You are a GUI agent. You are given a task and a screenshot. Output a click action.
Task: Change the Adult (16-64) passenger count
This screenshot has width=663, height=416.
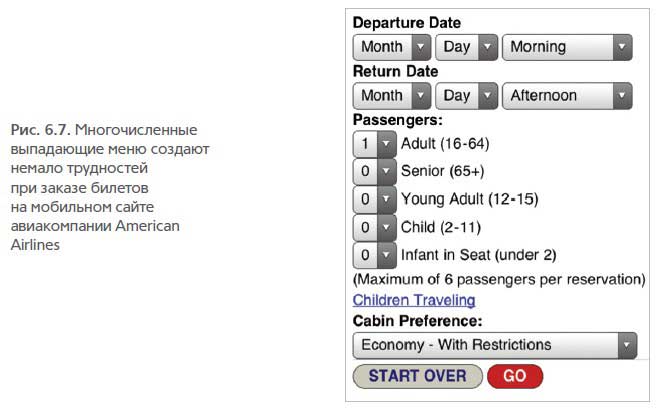click(375, 144)
